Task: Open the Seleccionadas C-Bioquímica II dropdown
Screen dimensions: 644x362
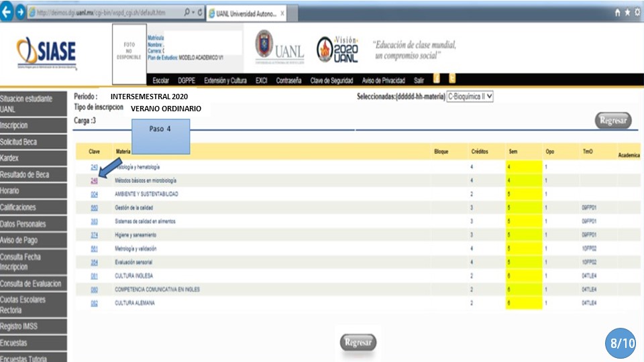Action: pyautogui.click(x=470, y=97)
